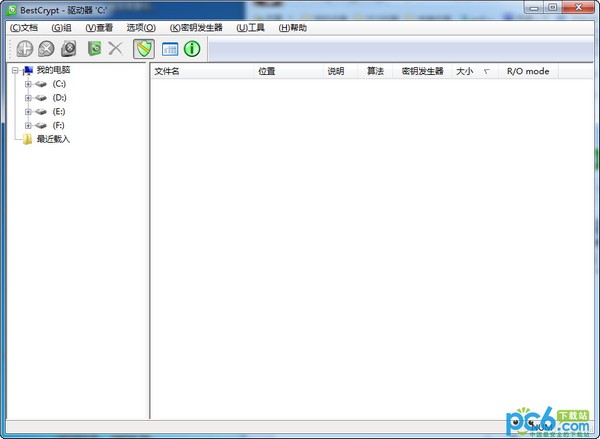Open the (K)密钥发生器 menu

(196, 28)
